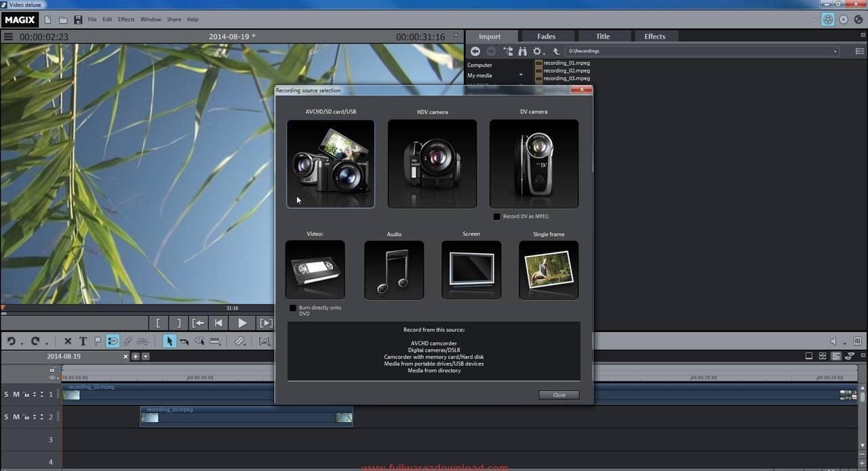Enable Record DV as MPEG checkbox
Screen dimensions: 868x471
pyautogui.click(x=496, y=216)
